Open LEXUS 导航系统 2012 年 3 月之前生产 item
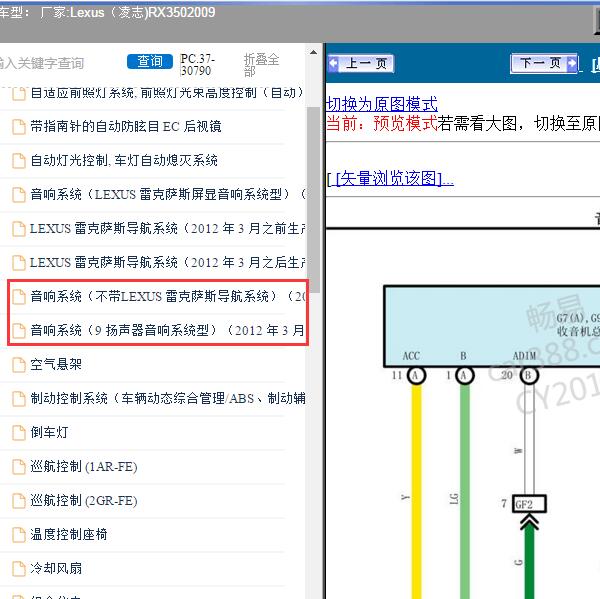600x599 pixels. pos(168,229)
